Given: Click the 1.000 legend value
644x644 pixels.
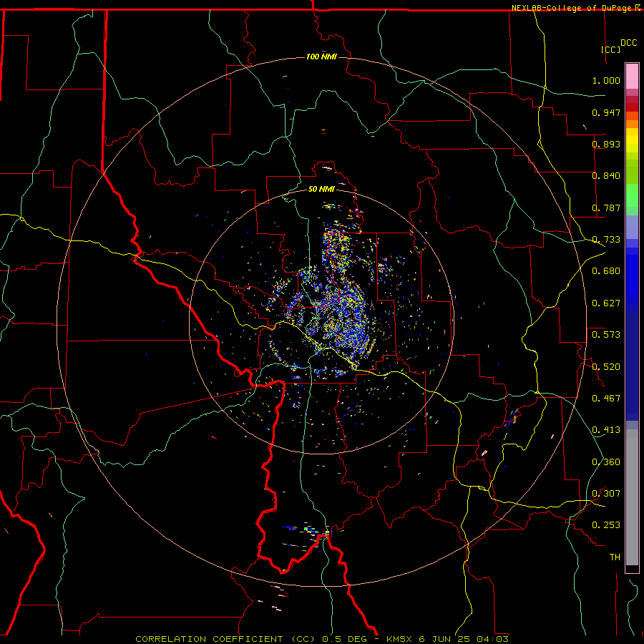Looking at the screenshot, I should click(x=606, y=80).
